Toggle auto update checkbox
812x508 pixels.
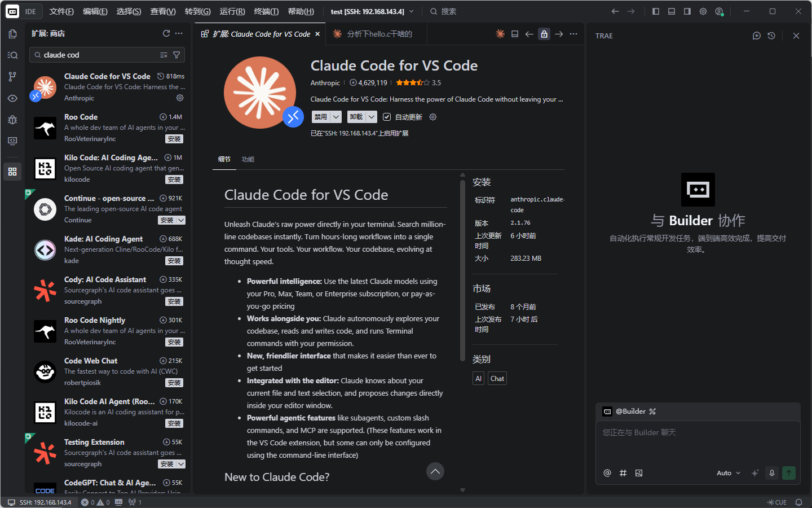click(387, 117)
